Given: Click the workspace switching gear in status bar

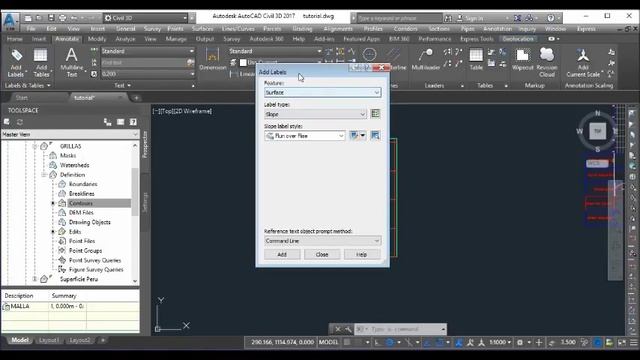Looking at the screenshot, I should (520, 342).
